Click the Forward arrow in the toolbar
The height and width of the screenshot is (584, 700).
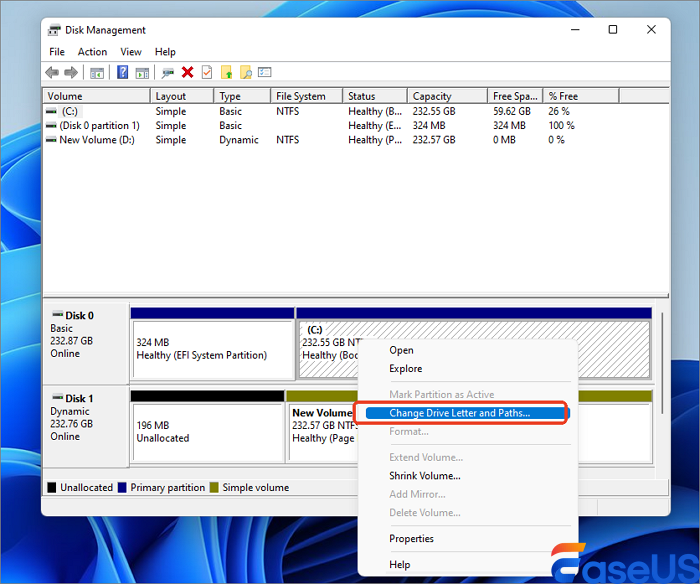click(71, 73)
